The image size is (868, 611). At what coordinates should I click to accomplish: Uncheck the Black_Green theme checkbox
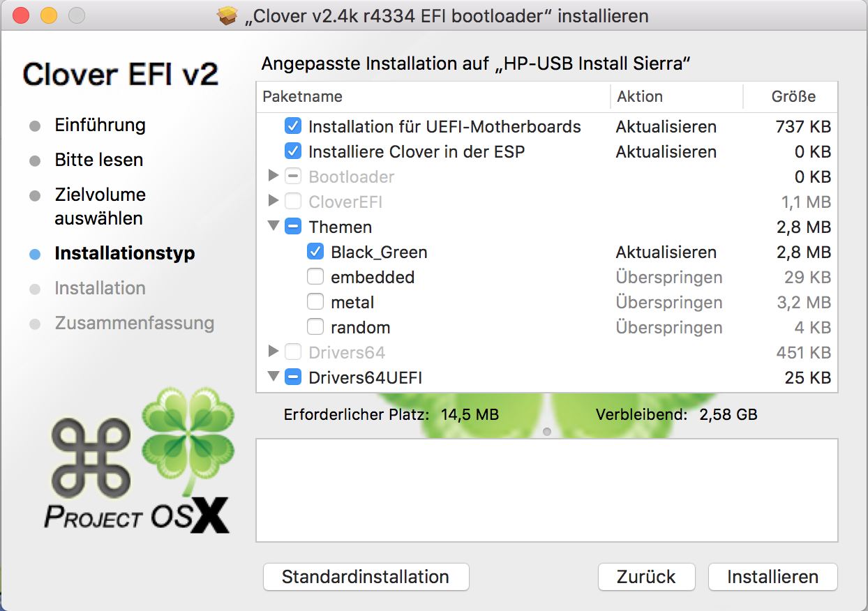(x=315, y=252)
